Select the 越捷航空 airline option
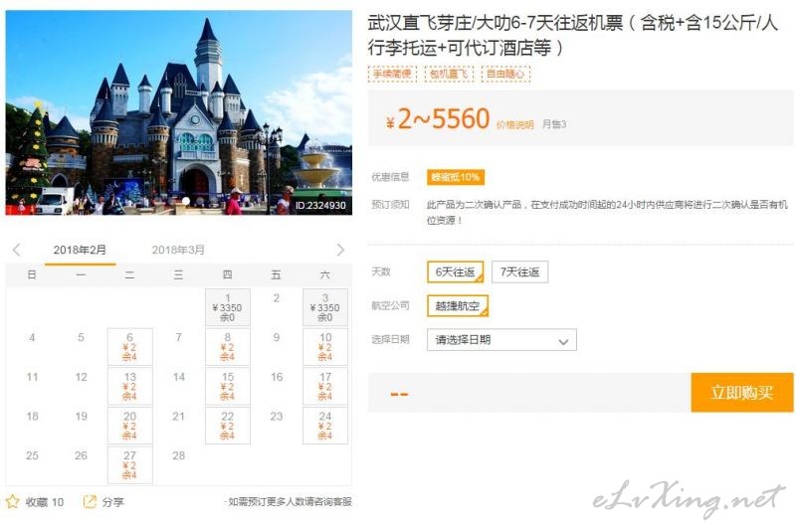Screen dimensions: 796x532 [458, 306]
